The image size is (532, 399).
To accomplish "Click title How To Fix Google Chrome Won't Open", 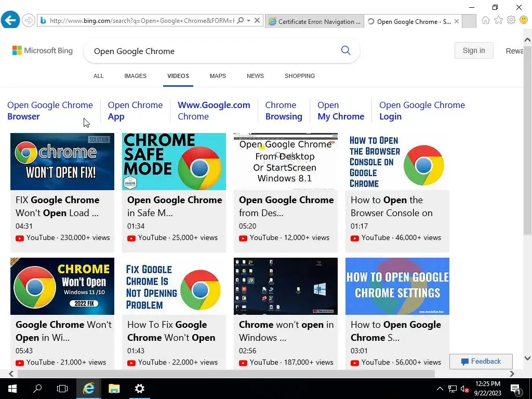I will click(171, 331).
